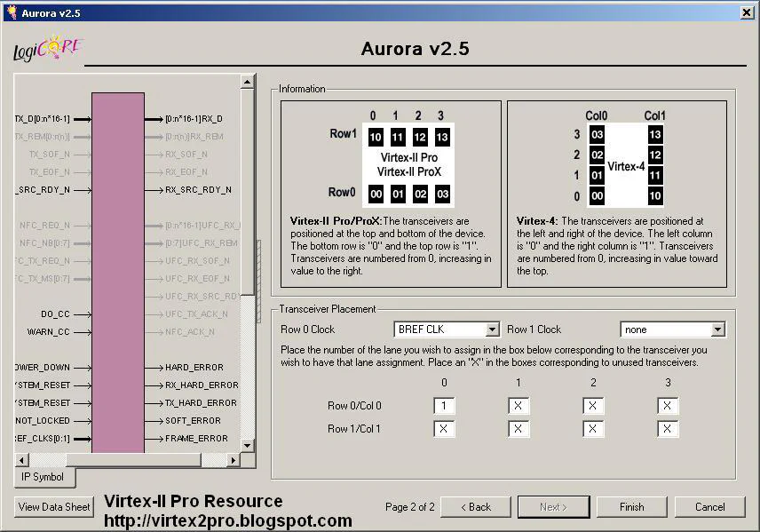Click the horizontal scrollbar under IP symbol
The height and width of the screenshot is (532, 760).
point(133,460)
